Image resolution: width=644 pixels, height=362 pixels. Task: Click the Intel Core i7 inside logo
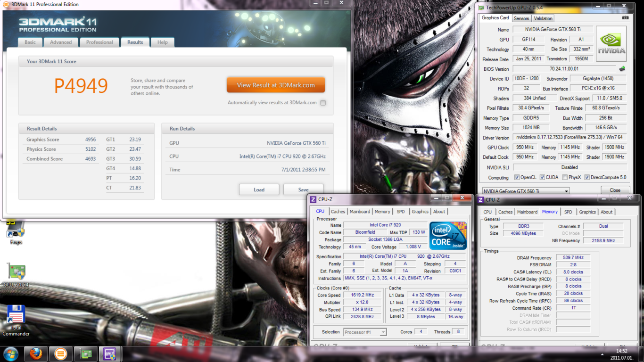pyautogui.click(x=448, y=235)
